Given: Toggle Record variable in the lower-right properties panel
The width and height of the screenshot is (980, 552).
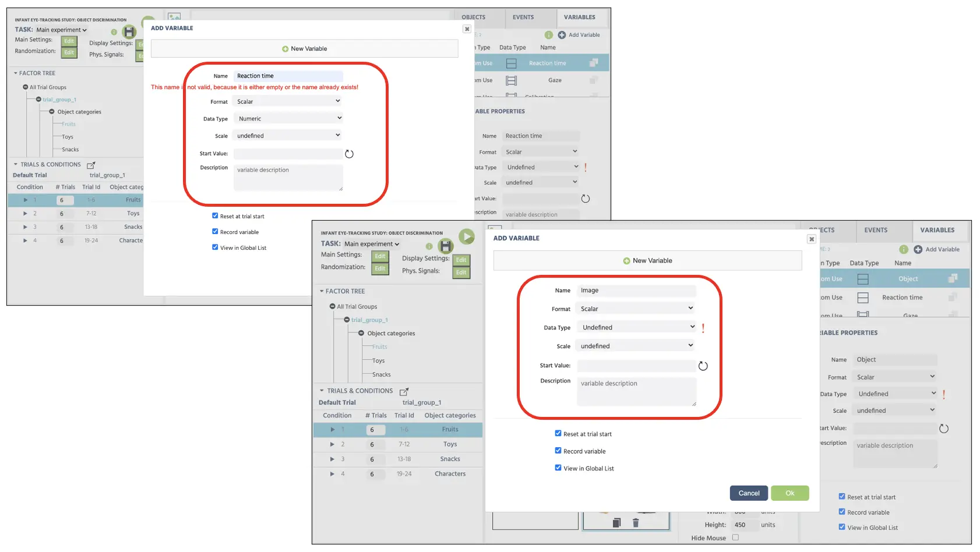Looking at the screenshot, I should 842,512.
